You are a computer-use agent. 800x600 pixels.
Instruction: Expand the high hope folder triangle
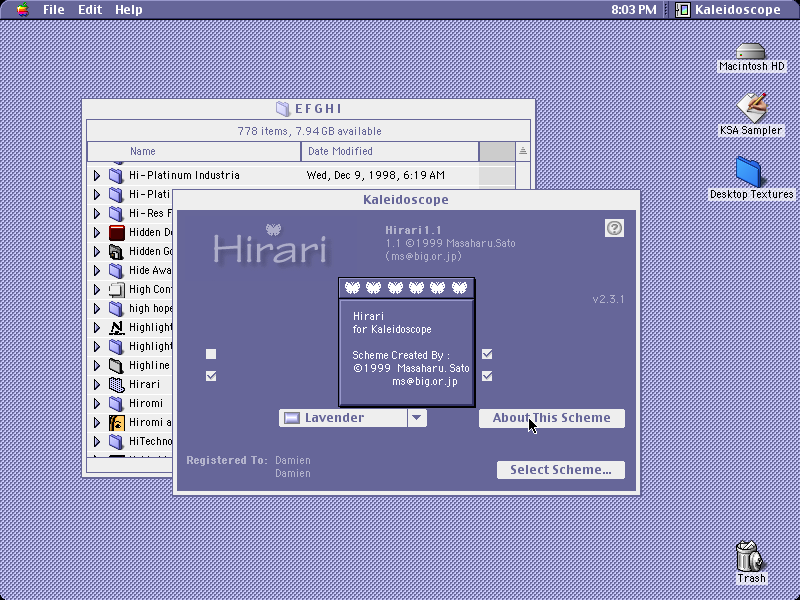pyautogui.click(x=96, y=308)
